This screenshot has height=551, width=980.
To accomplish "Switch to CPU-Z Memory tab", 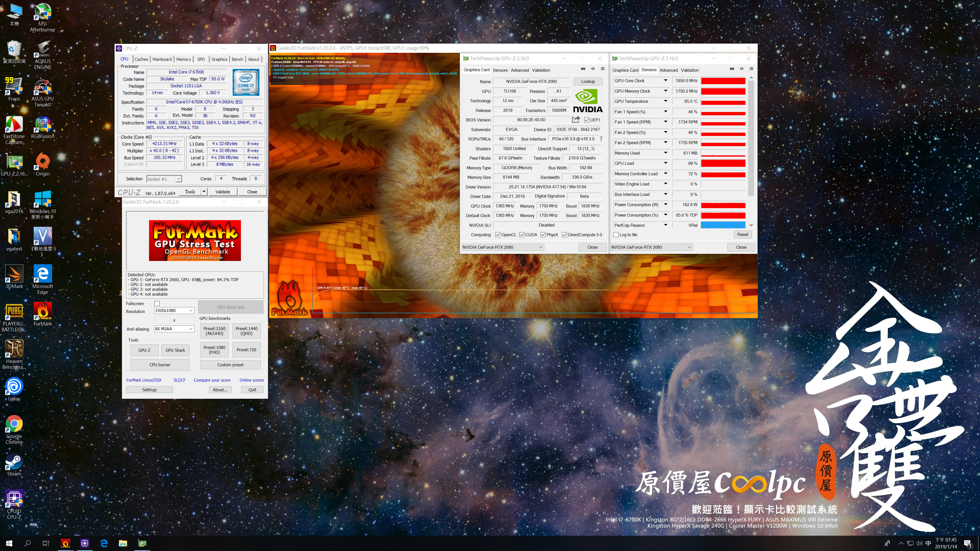I will (183, 59).
